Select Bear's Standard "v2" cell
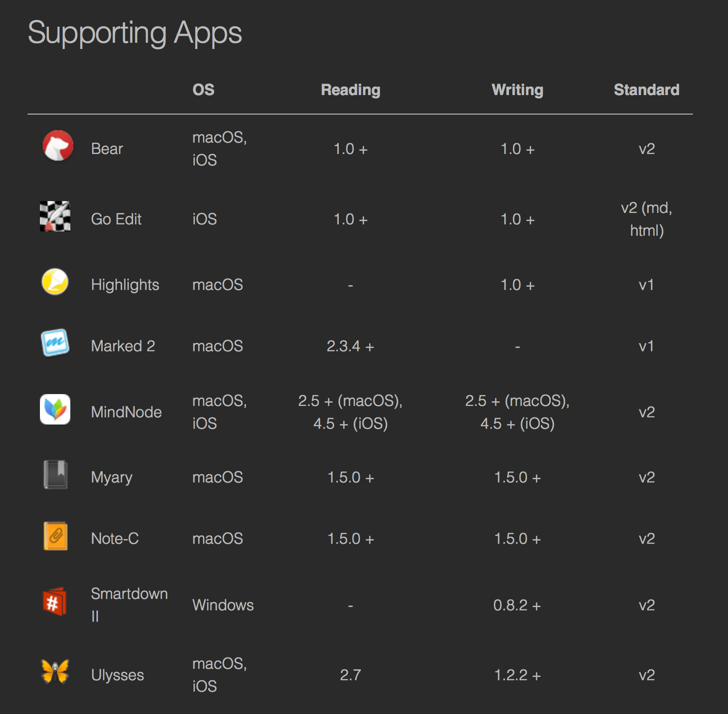 coord(647,149)
